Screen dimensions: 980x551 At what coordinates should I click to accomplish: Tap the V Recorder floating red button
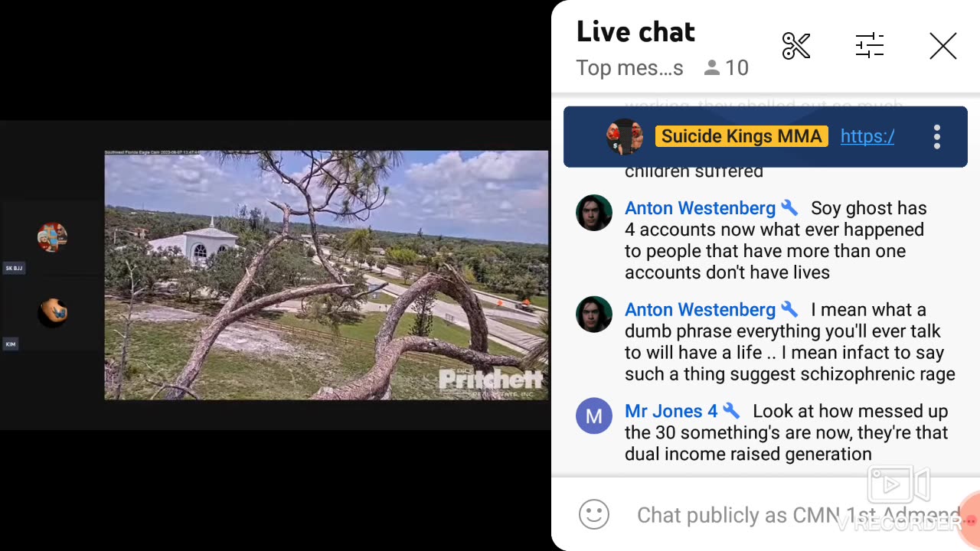[x=969, y=520]
